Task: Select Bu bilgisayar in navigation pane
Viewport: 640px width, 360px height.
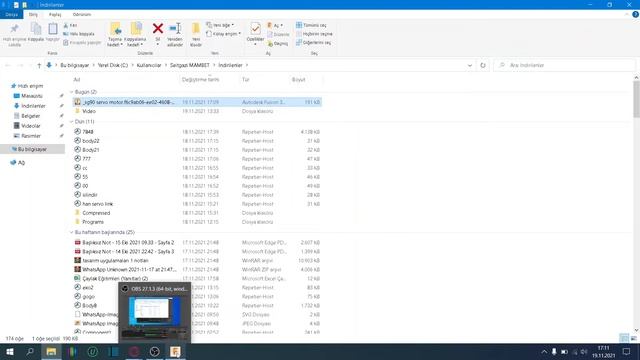Action: pos(32,149)
